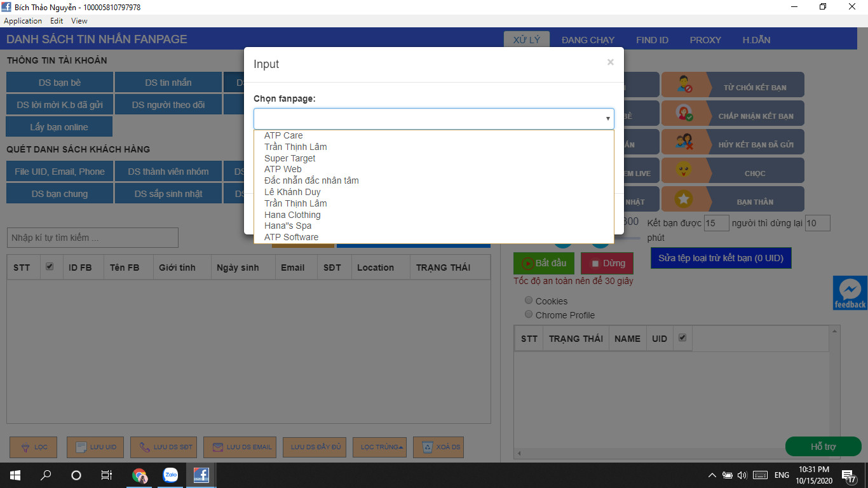Viewport: 868px width, 488px height.
Task: Click the Location column header
Action: (x=376, y=268)
